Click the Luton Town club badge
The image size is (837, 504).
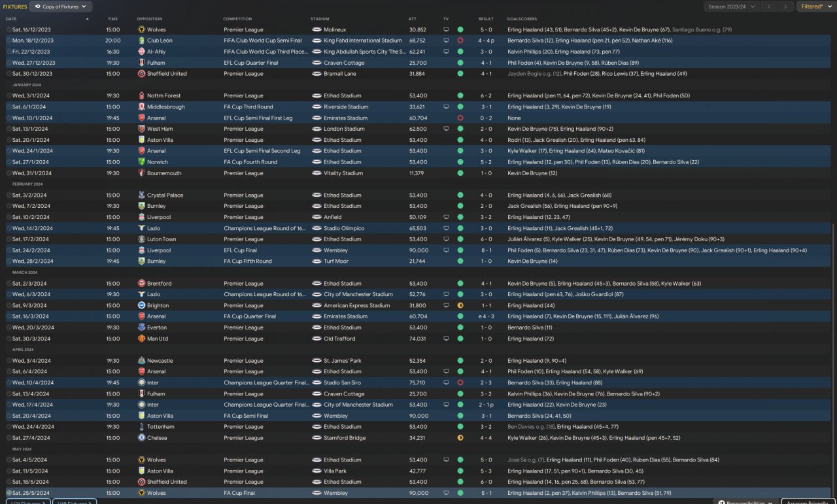coord(141,239)
